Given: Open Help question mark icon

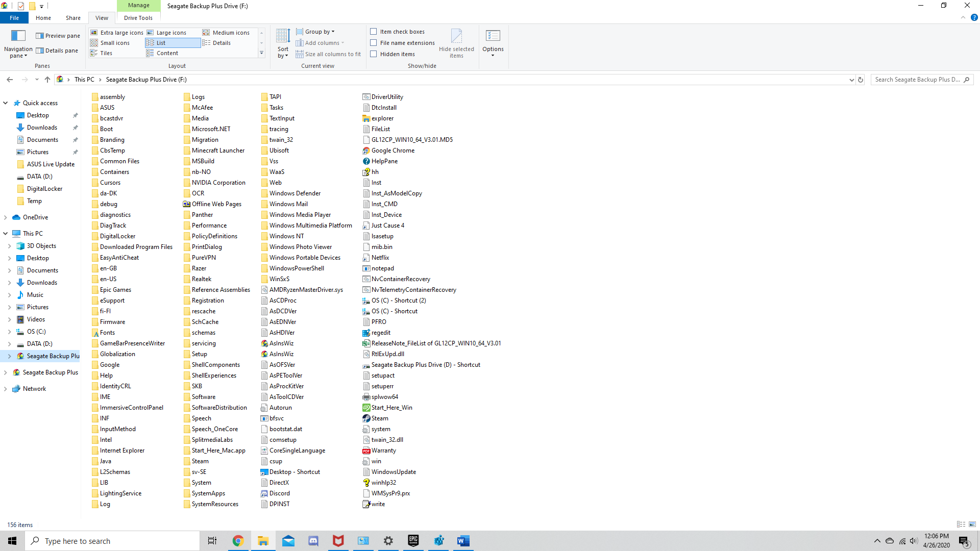Looking at the screenshot, I should point(974,17).
